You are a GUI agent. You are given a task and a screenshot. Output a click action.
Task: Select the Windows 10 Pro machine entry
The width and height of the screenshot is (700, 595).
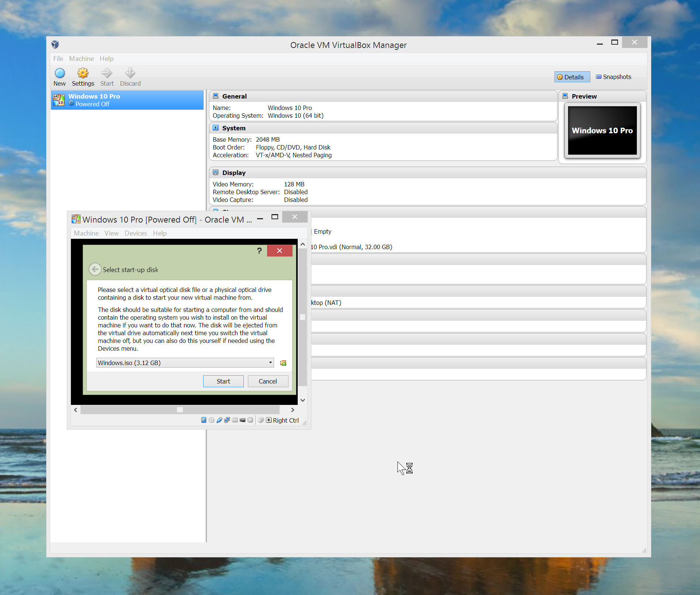(127, 100)
